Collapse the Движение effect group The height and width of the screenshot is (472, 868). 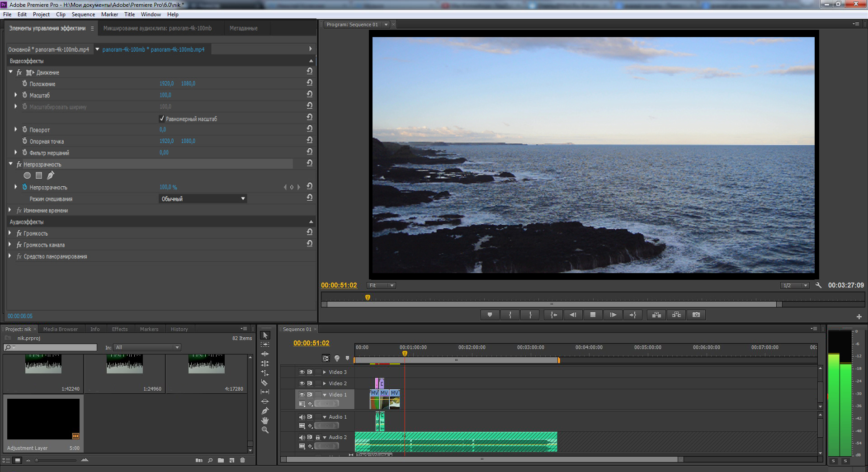point(11,72)
